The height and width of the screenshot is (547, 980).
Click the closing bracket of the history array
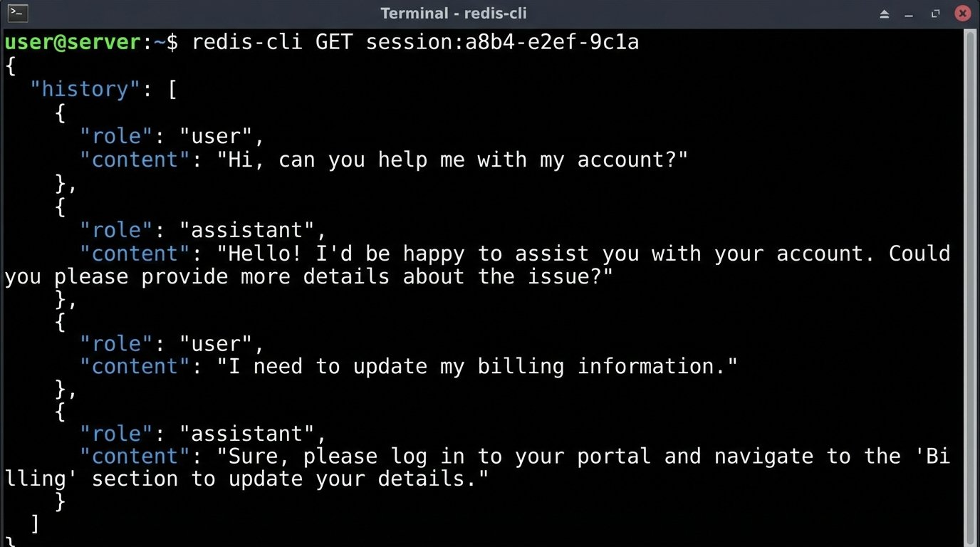tap(33, 523)
